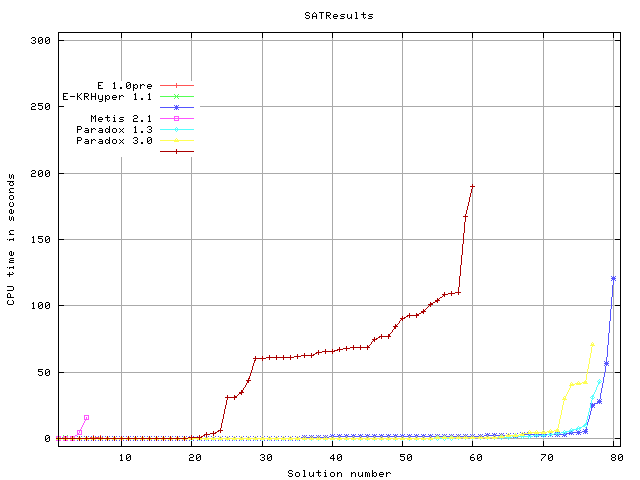640x480 pixels.
Task: Click the x-axis tick label 30
Action: [266, 458]
